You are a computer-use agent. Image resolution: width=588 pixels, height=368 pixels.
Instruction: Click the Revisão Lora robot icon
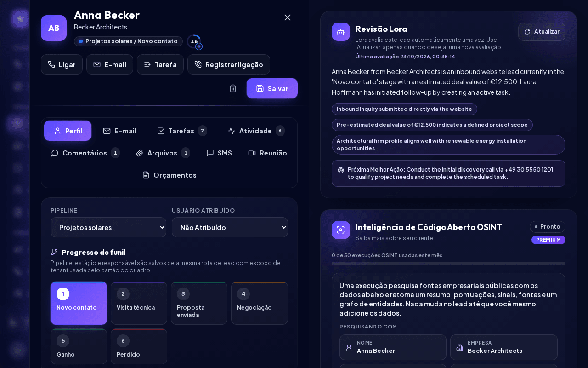click(x=341, y=32)
